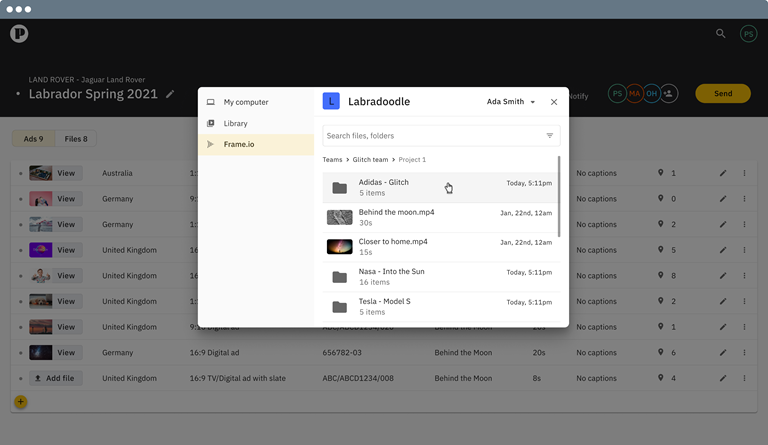Add a collaborator with the person-plus icon
Screen dimensions: 768x445
pos(669,94)
